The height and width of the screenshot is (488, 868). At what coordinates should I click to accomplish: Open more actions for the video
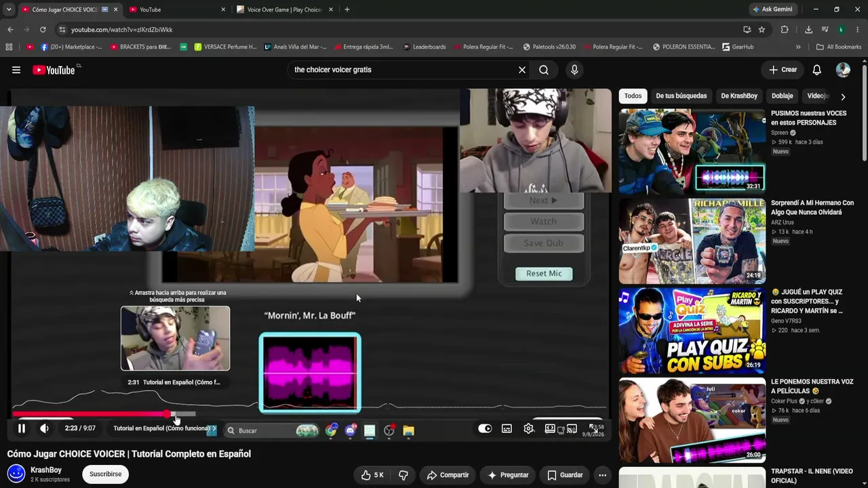click(602, 475)
